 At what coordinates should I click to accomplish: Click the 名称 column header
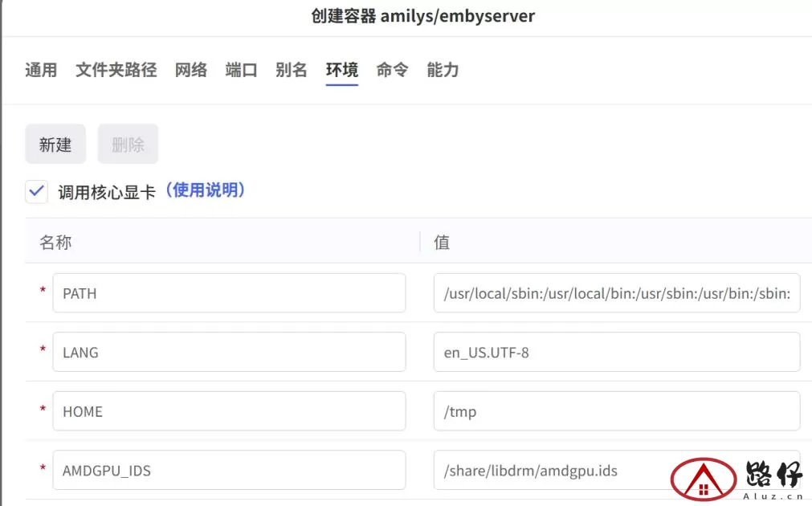[55, 242]
